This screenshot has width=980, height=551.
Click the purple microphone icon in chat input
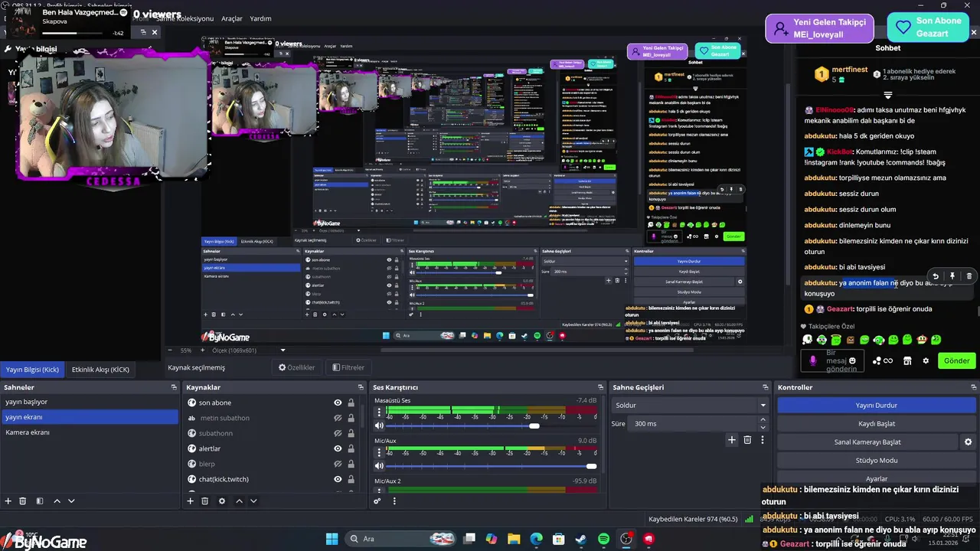pyautogui.click(x=812, y=360)
